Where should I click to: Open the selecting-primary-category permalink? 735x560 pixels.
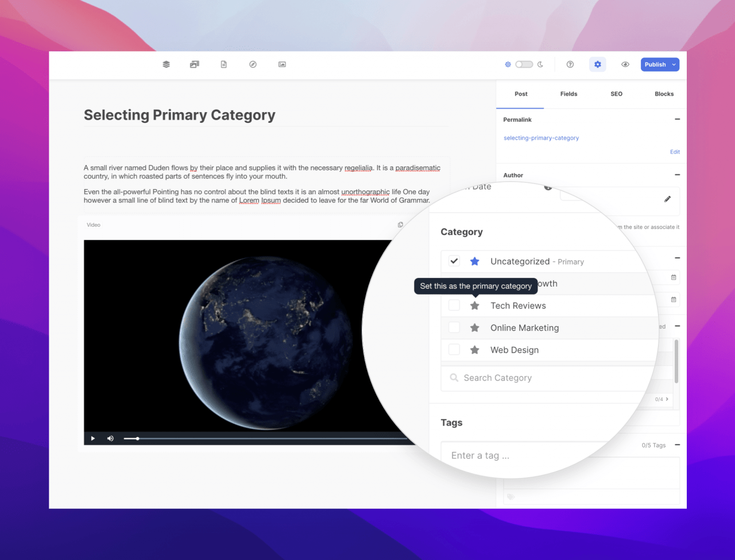pos(541,138)
